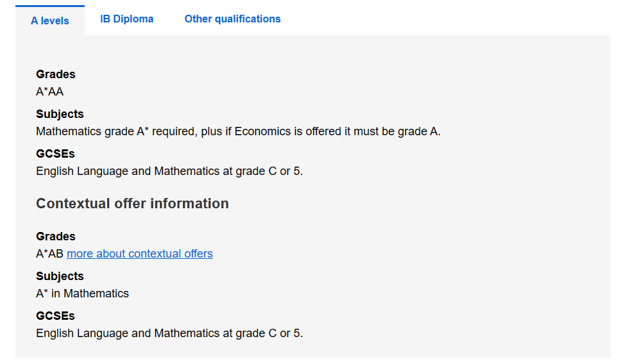Open the Other qualifications tab

click(x=232, y=19)
